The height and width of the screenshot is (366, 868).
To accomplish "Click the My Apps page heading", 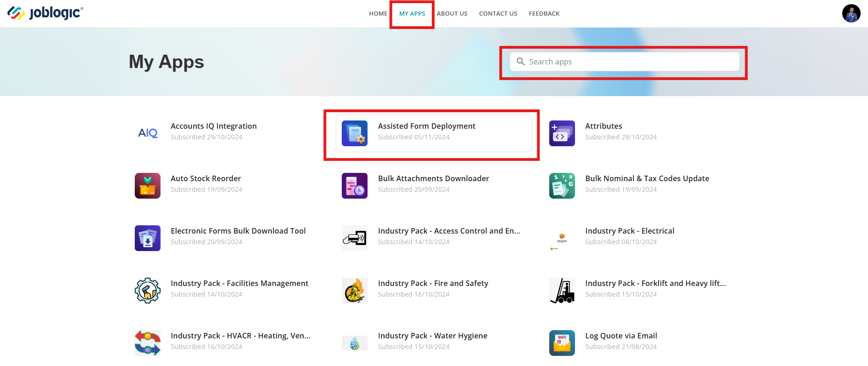I will click(167, 62).
